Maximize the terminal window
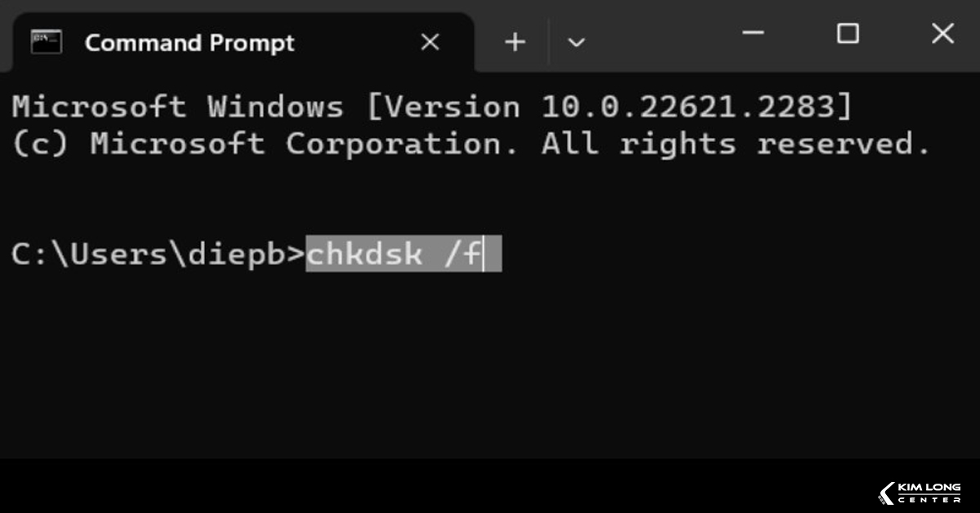 coord(848,34)
